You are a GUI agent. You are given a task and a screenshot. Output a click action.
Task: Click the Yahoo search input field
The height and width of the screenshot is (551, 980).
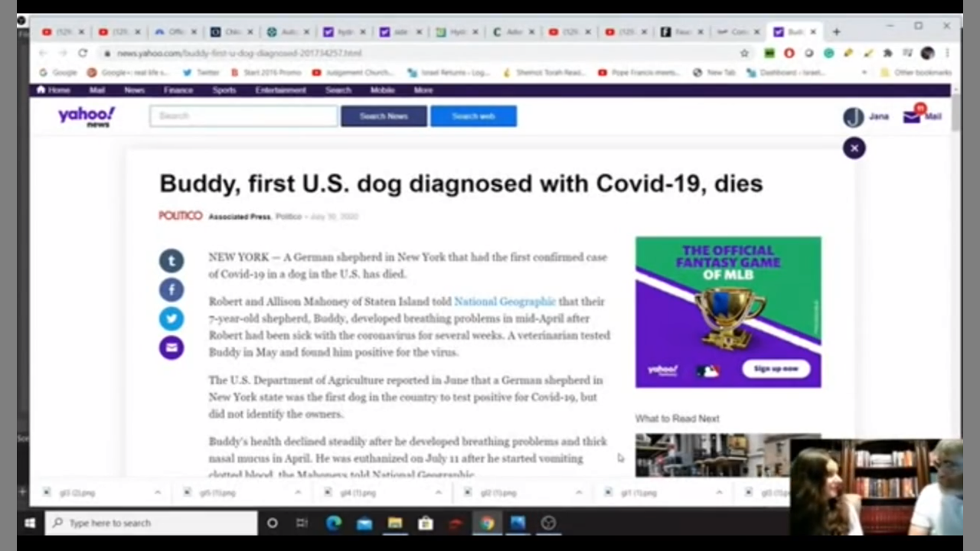(243, 116)
